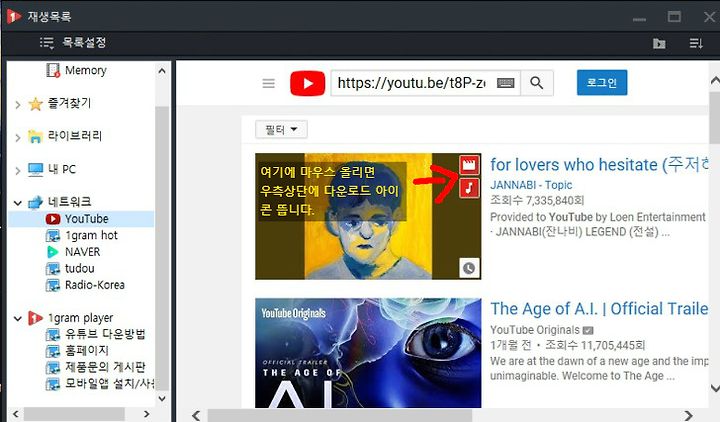The height and width of the screenshot is (422, 720).
Task: Open 모바일앱 설치 tree item
Action: [x=109, y=383]
